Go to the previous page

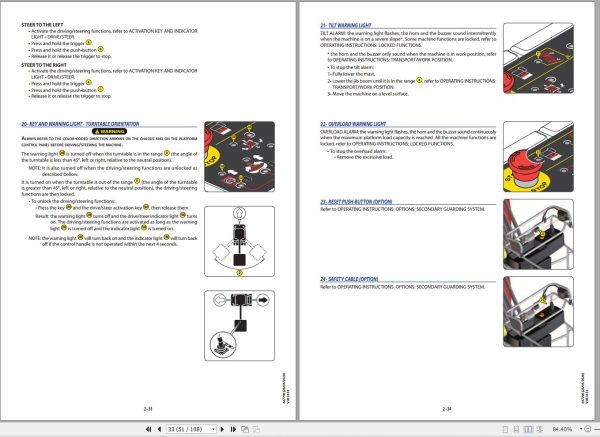coord(159,429)
